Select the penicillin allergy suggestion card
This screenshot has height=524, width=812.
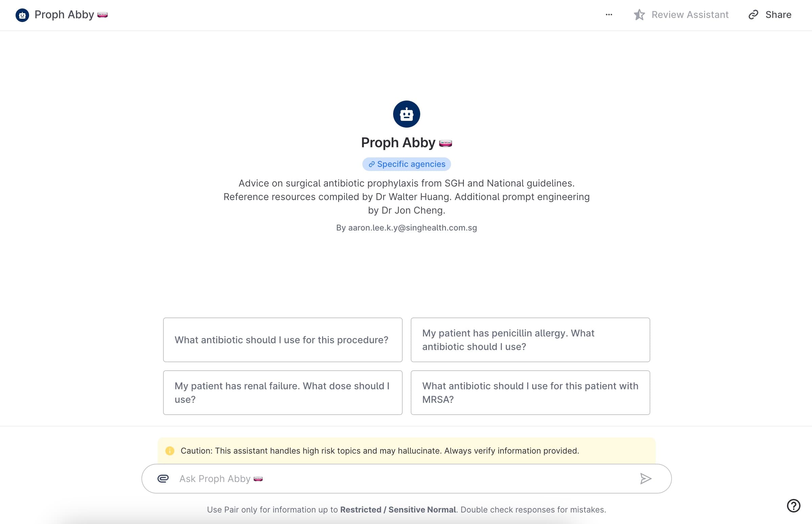tap(530, 339)
